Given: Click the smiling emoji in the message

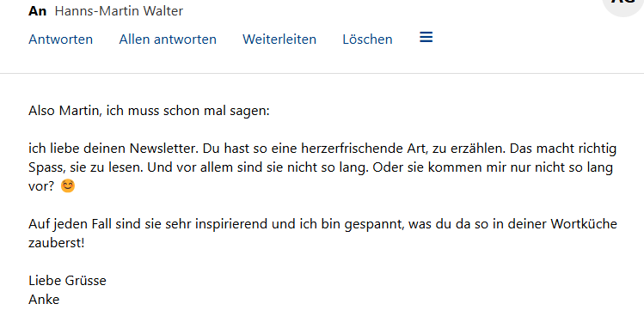Looking at the screenshot, I should point(68,186).
